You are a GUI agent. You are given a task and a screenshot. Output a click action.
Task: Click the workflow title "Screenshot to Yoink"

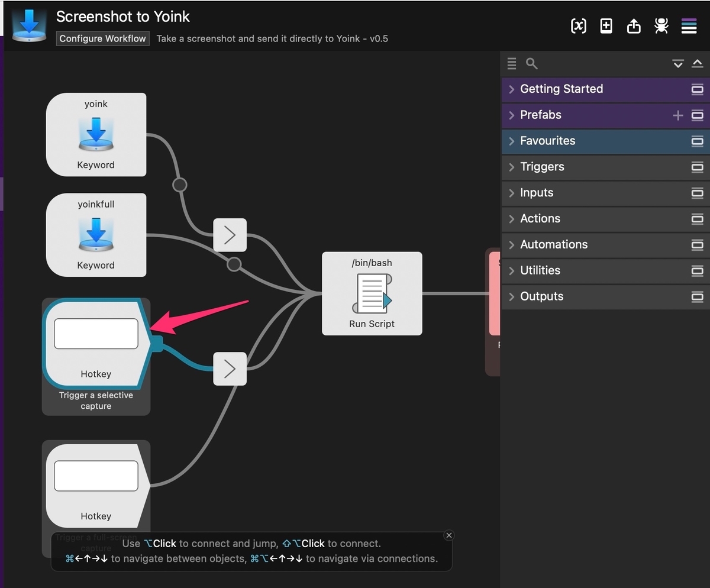(x=123, y=17)
